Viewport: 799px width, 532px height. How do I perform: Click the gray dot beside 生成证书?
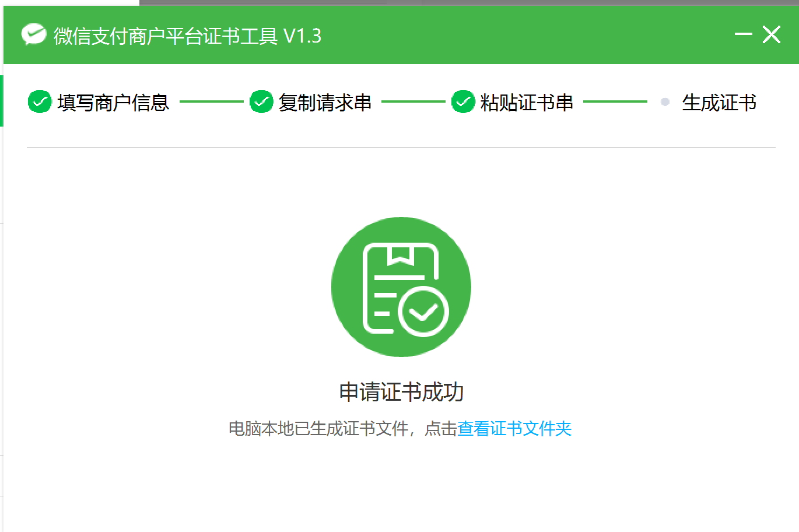click(x=665, y=102)
